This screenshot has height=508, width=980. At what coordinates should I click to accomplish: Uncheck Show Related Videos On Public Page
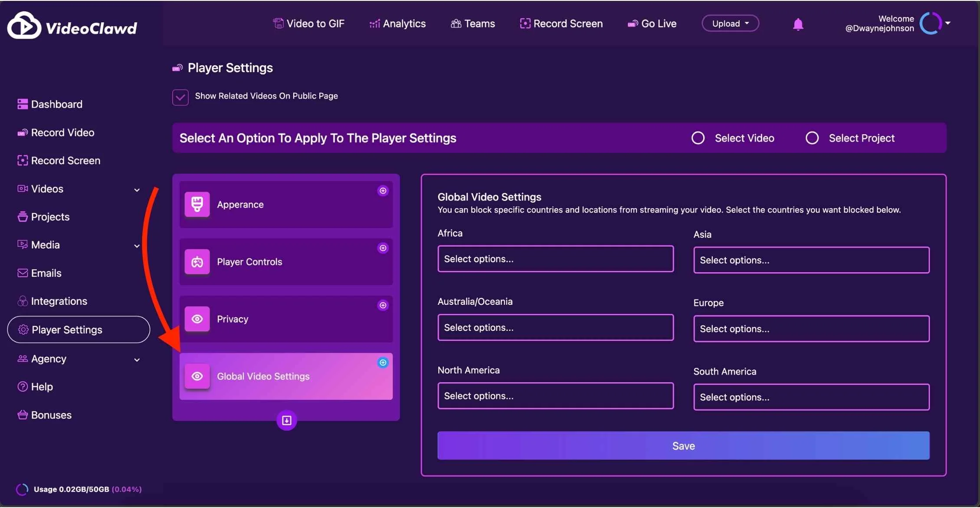coord(180,97)
